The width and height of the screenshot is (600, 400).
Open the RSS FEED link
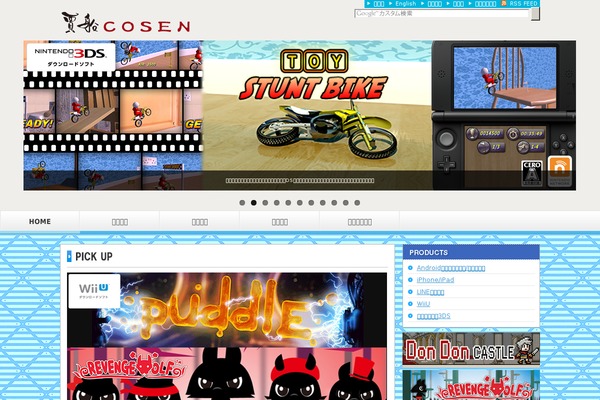click(523, 3)
